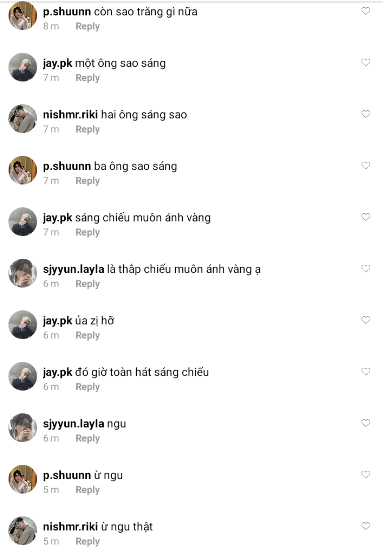Like p.shuunn's "còn sao trăng gì nữa" comment
The height and width of the screenshot is (554, 383).
[366, 11]
